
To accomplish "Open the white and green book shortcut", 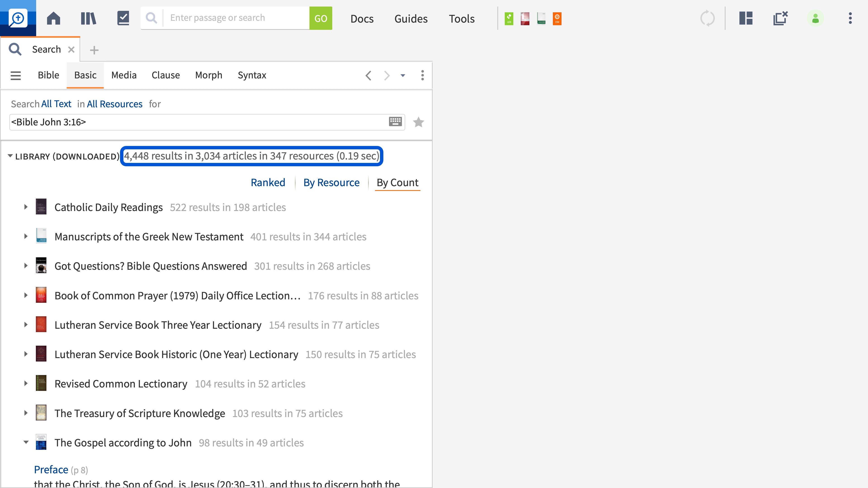I will (541, 19).
